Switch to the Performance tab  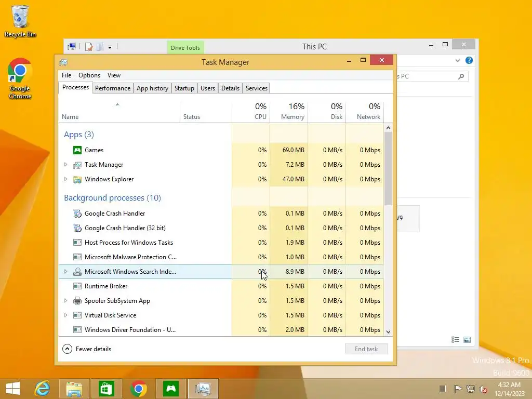click(x=113, y=88)
